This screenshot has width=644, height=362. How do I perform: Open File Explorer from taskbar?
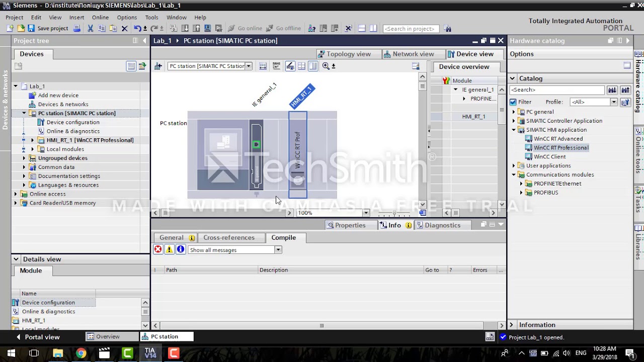pos(57,353)
